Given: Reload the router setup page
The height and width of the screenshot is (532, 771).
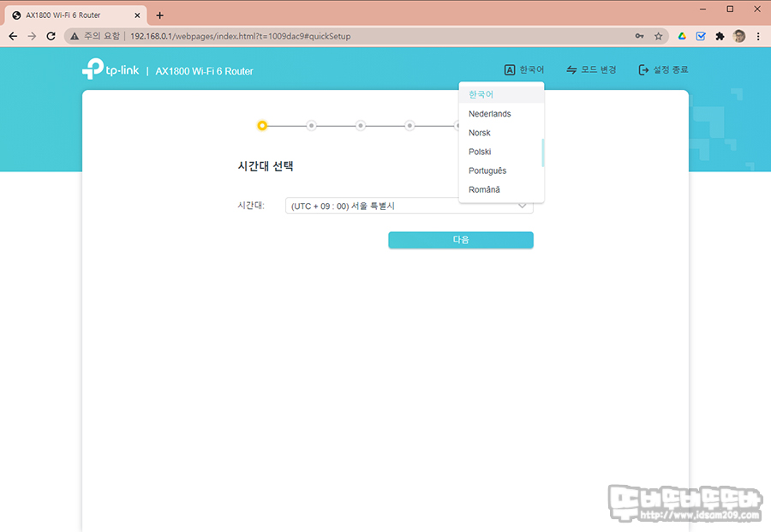Looking at the screenshot, I should pyautogui.click(x=51, y=36).
